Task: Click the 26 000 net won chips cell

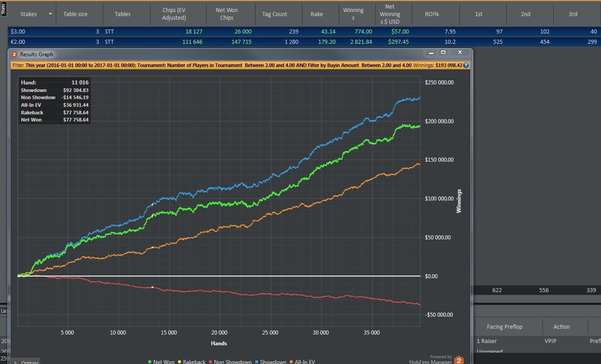Action: tap(242, 32)
